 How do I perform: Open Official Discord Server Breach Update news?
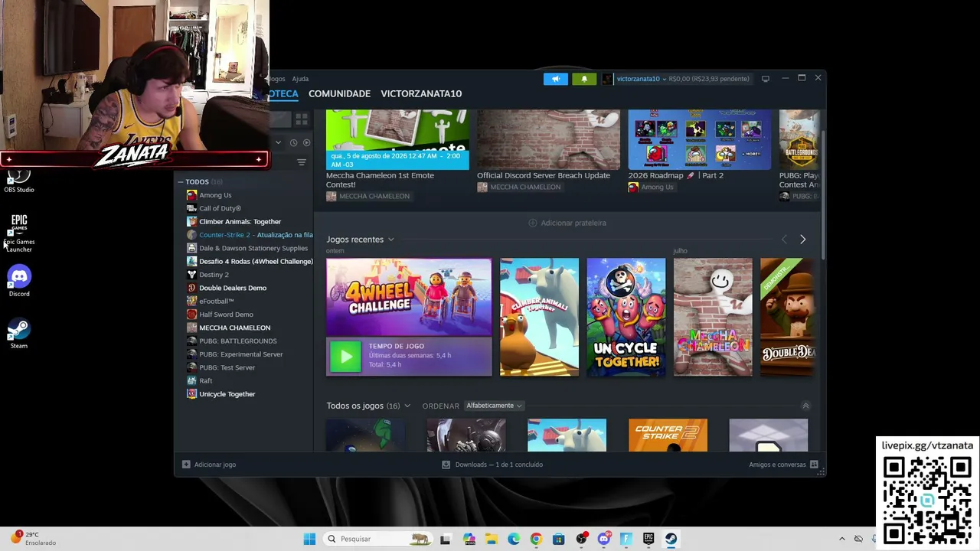(x=544, y=175)
